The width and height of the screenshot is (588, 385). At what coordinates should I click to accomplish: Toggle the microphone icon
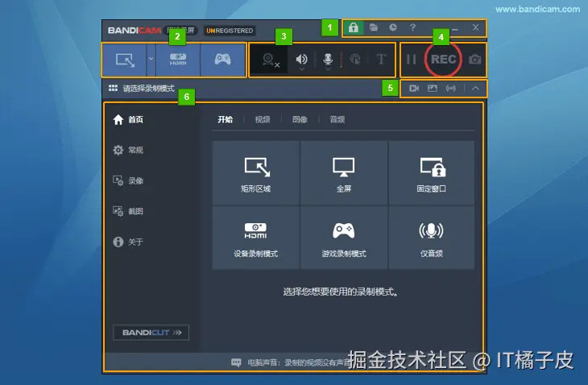(328, 59)
